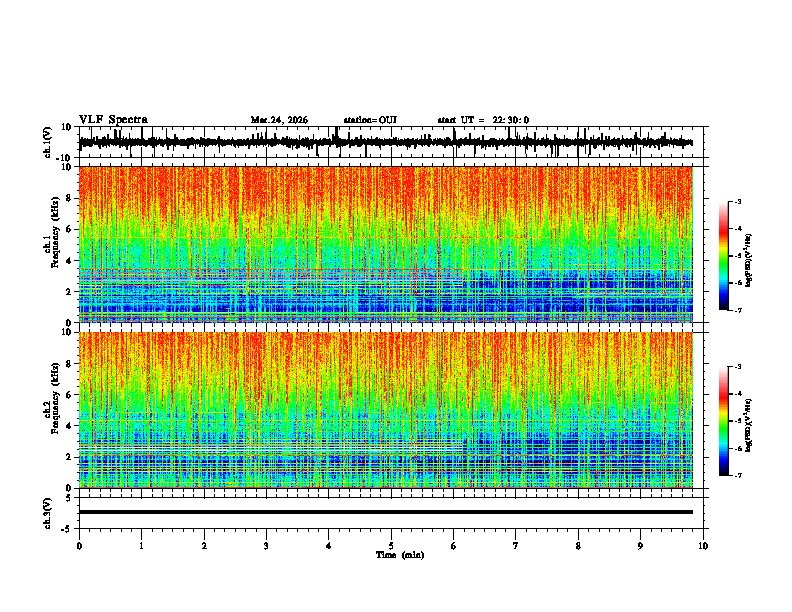Click the "ch.3(V)" y-axis label
This screenshot has width=792, height=612.
(48, 513)
